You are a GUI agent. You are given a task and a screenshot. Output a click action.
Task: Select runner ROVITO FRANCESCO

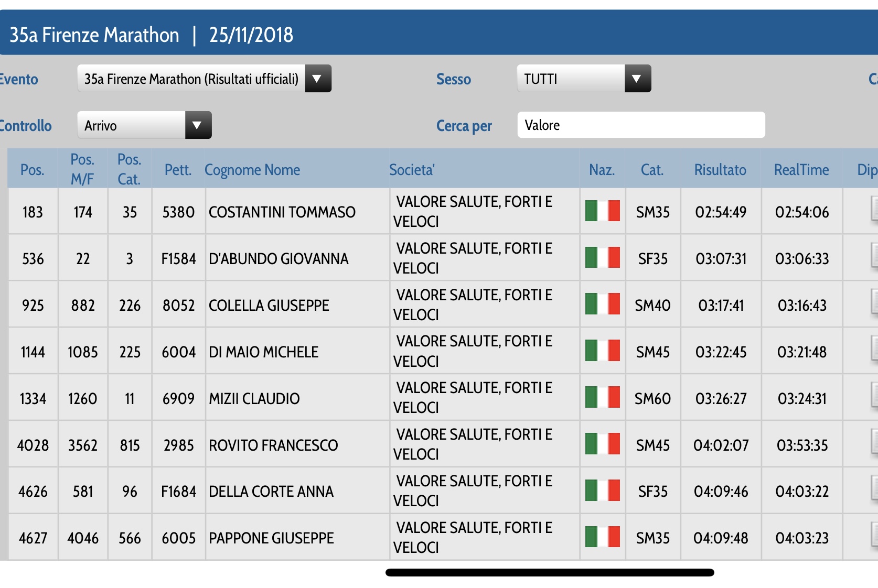point(273,445)
